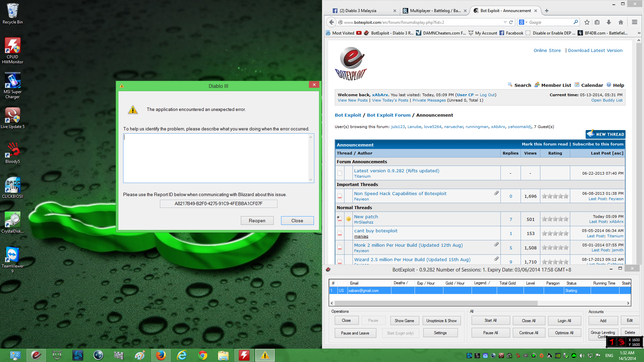Click the ENG language indicator in tray
The image size is (644, 362).
(x=609, y=356)
